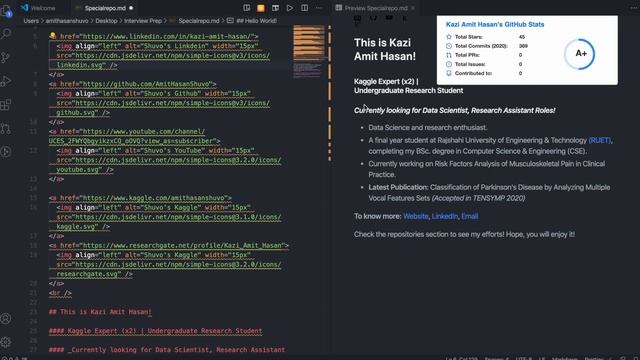Viewport: 640px width, 360px height.
Task: Click the orange square icon in editor toolbar
Action: click(x=261, y=8)
